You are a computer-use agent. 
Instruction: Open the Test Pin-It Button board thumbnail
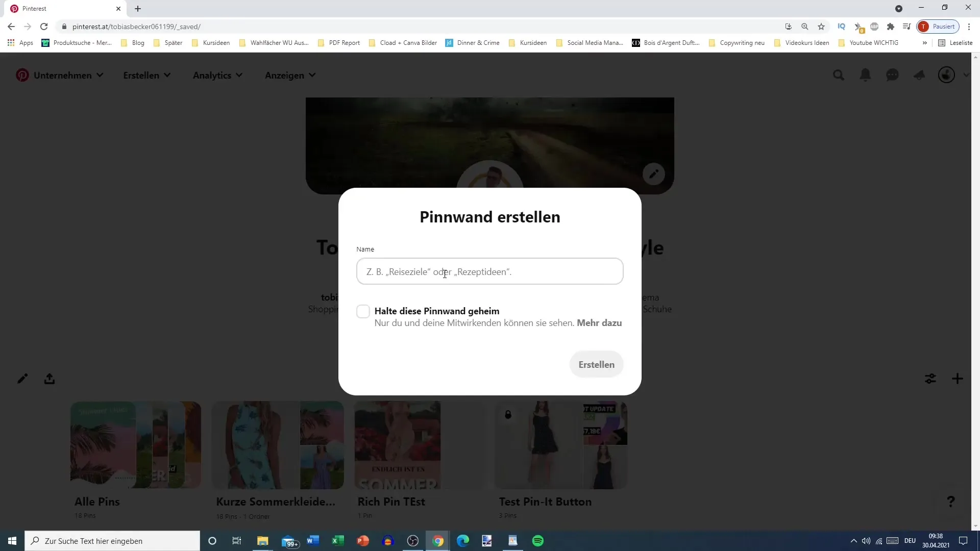[561, 445]
